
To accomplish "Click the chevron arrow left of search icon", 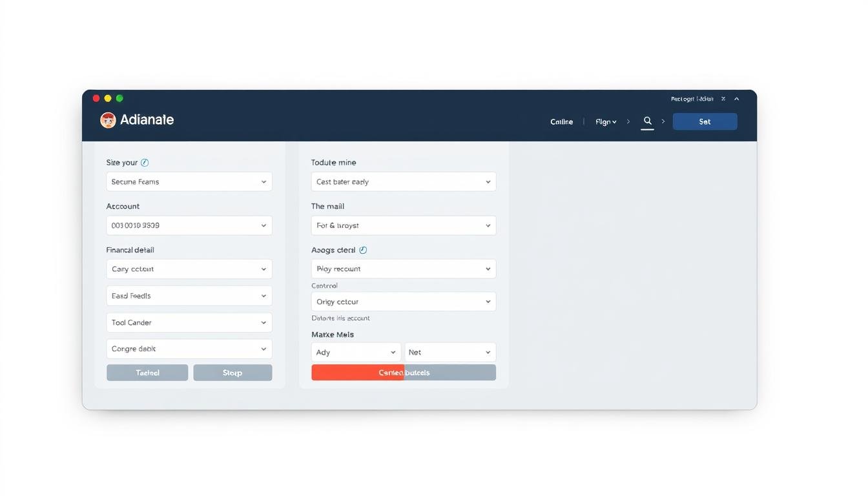I will pos(628,121).
